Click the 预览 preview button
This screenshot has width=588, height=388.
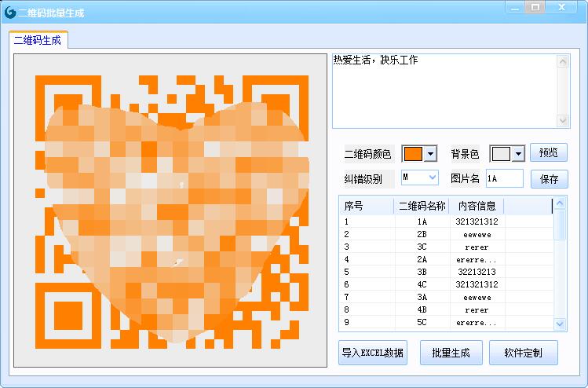coord(549,152)
